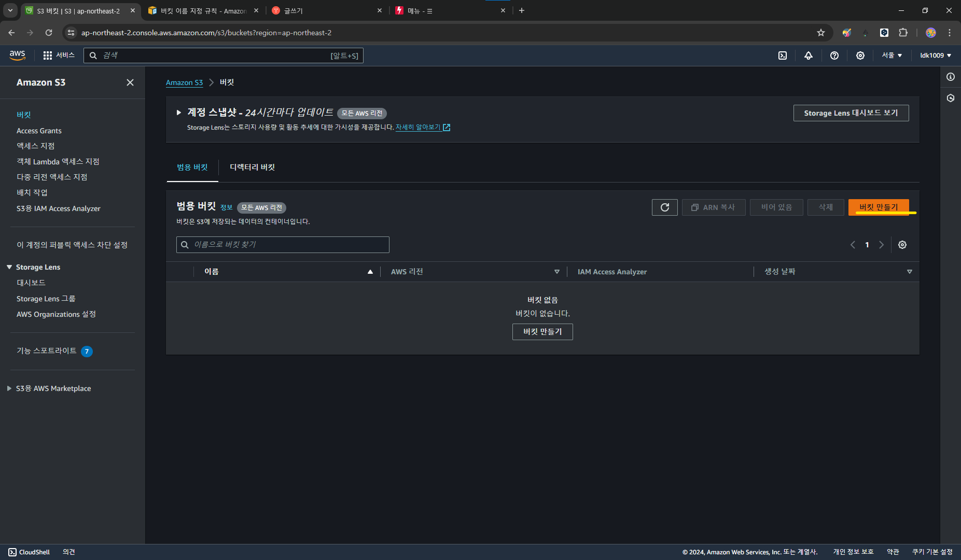Open the info panel icon on right edge
The image size is (961, 560).
951,77
